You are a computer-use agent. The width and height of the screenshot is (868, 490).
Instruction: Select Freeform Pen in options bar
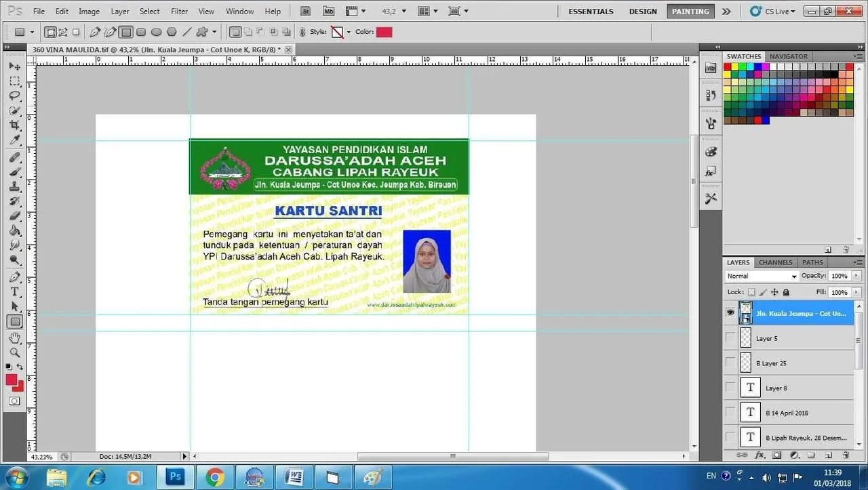(x=110, y=32)
